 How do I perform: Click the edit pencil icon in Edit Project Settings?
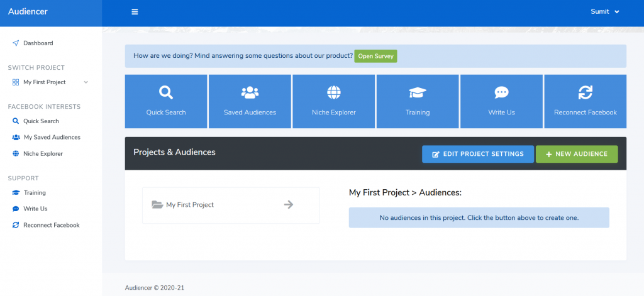pyautogui.click(x=436, y=155)
